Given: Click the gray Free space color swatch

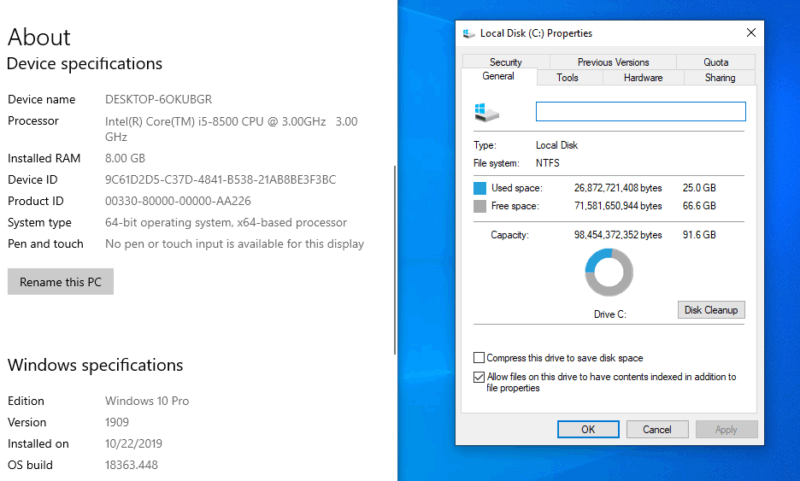Looking at the screenshot, I should point(480,206).
